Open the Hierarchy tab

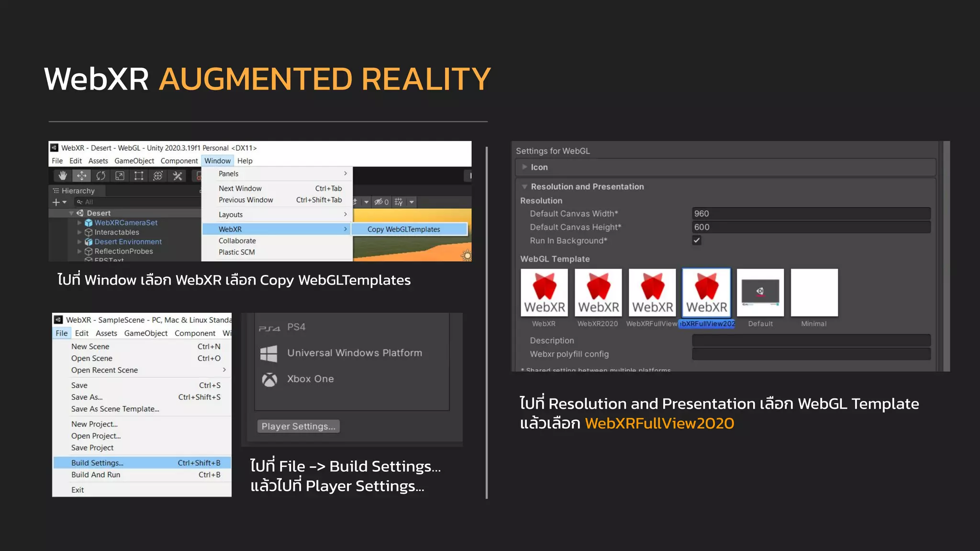[x=78, y=191]
